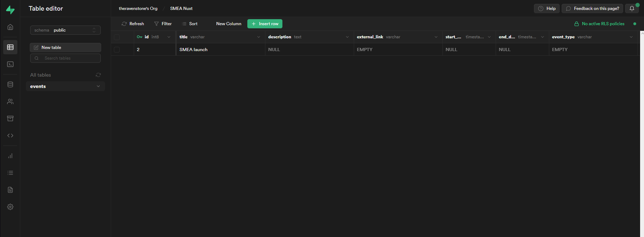Click the notifications bell icon
The height and width of the screenshot is (237, 644).
[x=632, y=9]
